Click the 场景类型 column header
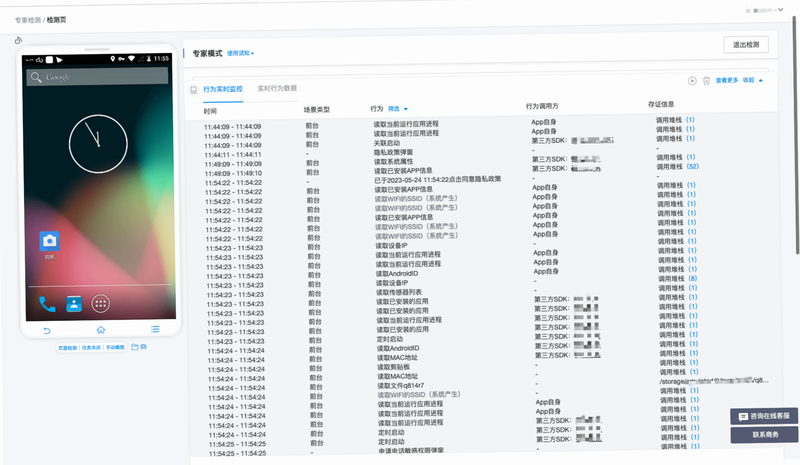The height and width of the screenshot is (465, 800). [316, 110]
